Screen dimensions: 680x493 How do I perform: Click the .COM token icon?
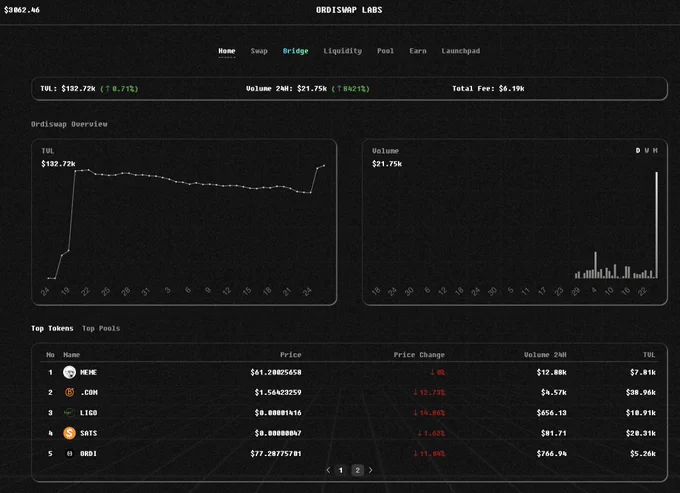coord(69,392)
